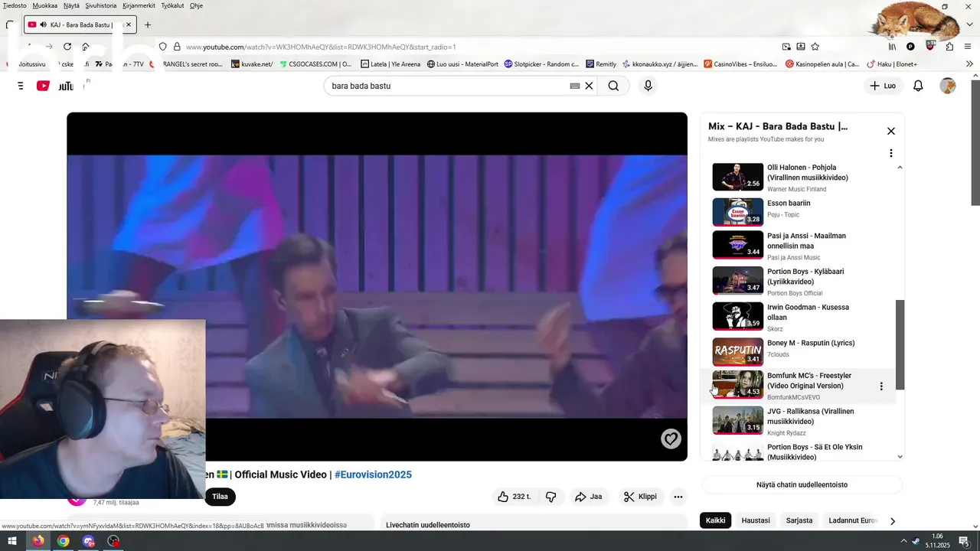This screenshot has width=980, height=551.
Task: Show more bookmarks chevron
Action: coord(970,64)
